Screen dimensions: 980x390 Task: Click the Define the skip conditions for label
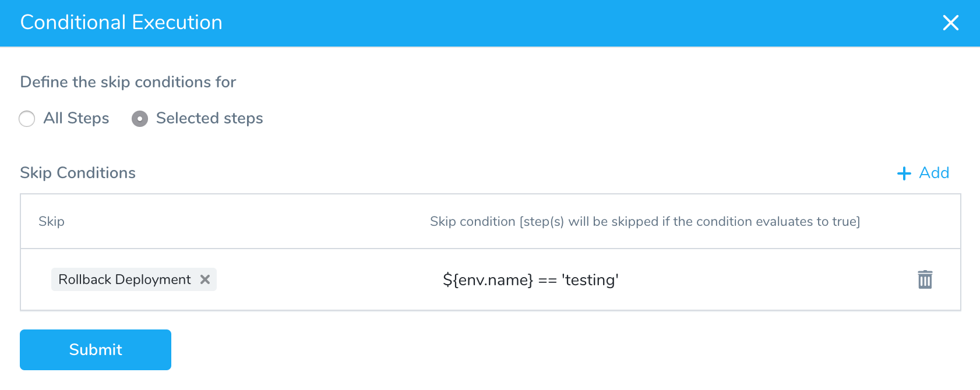pyautogui.click(x=128, y=82)
